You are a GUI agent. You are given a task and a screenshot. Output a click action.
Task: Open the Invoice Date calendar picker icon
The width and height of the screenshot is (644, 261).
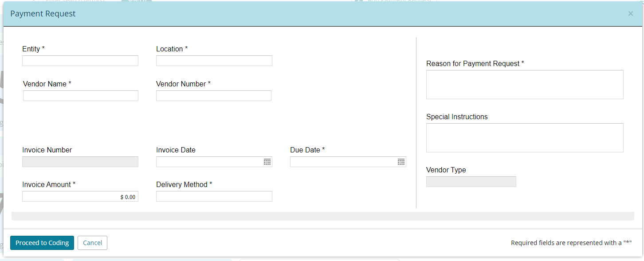[267, 162]
